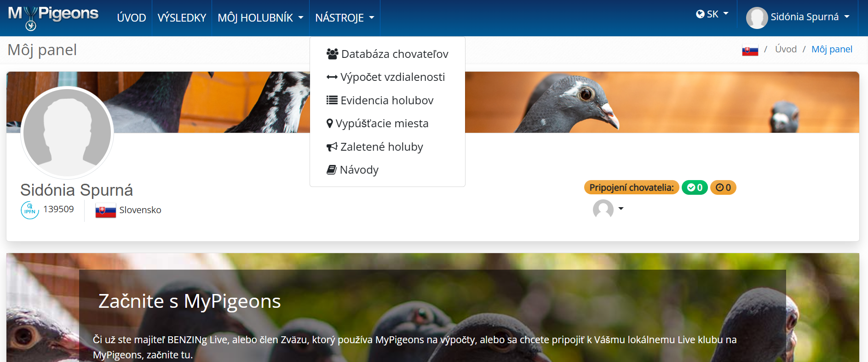Click the Úvod breadcrumb link

pos(786,49)
